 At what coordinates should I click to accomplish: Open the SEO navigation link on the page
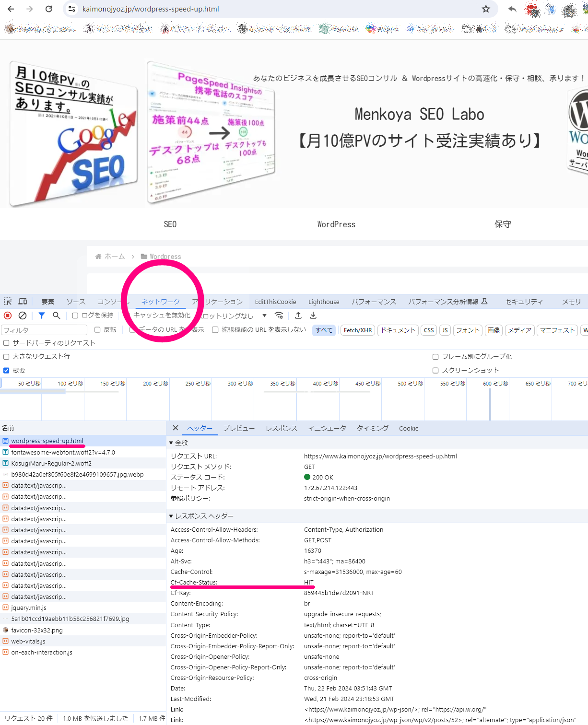pyautogui.click(x=170, y=224)
